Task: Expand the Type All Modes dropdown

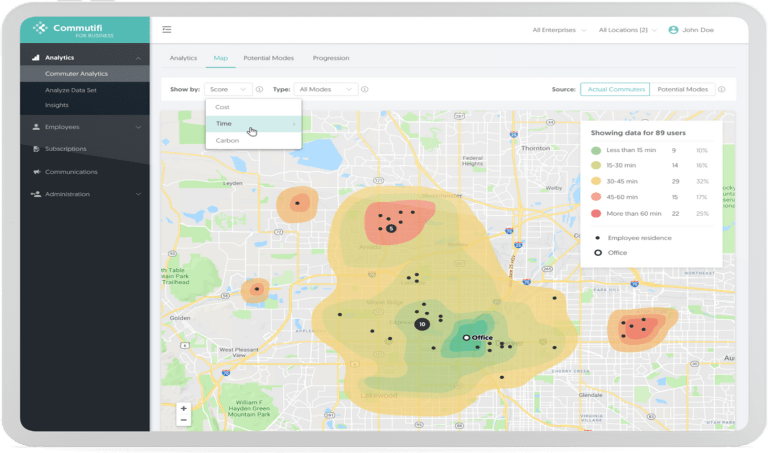Action: pos(327,89)
